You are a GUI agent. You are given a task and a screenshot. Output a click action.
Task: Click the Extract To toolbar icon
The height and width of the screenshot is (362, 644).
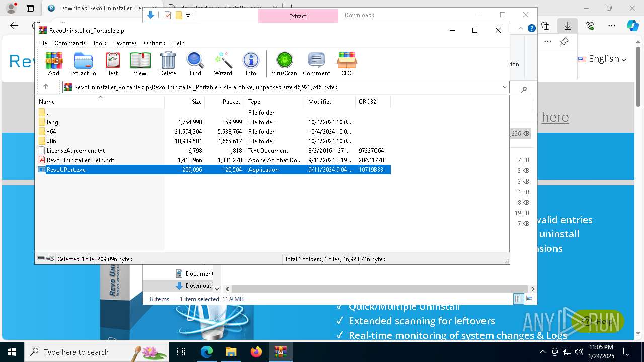[x=83, y=64]
